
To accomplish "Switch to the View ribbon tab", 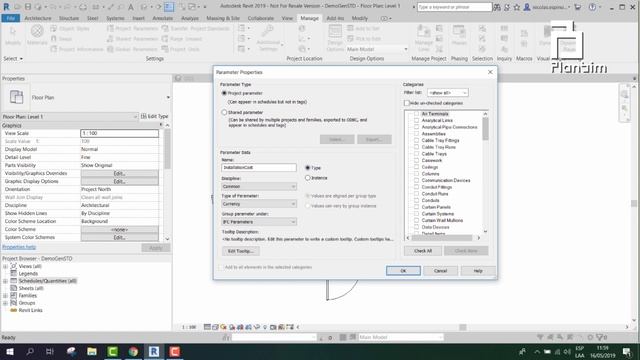I will click(287, 18).
